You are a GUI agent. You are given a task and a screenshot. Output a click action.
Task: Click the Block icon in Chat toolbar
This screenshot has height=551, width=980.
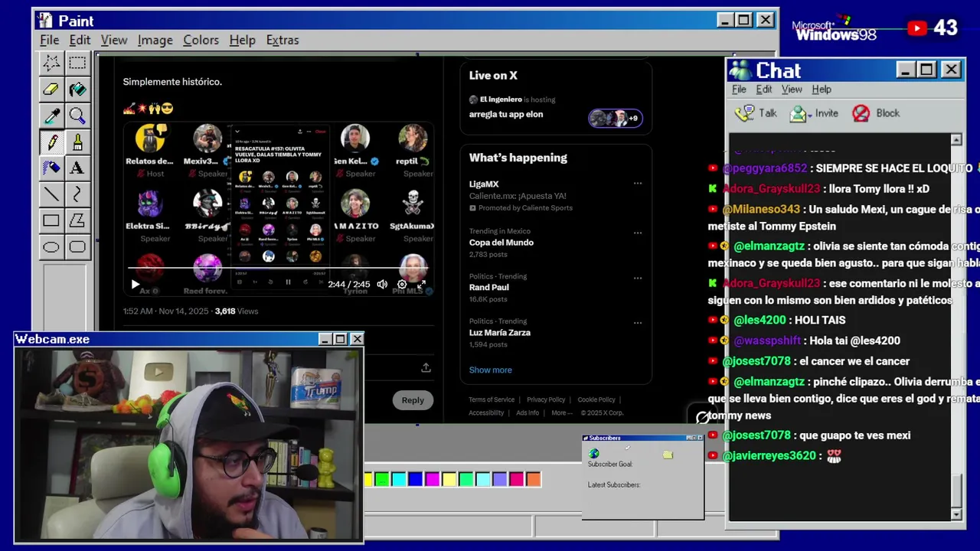click(861, 113)
